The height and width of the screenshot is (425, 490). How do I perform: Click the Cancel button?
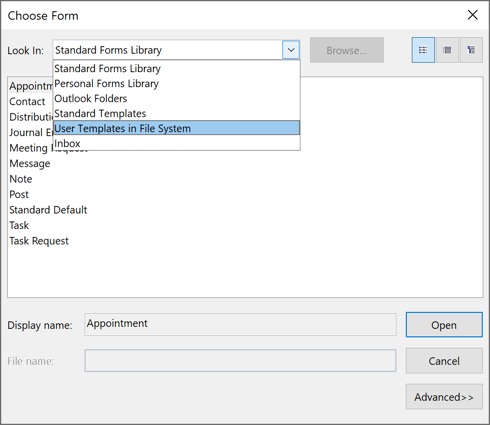(444, 361)
